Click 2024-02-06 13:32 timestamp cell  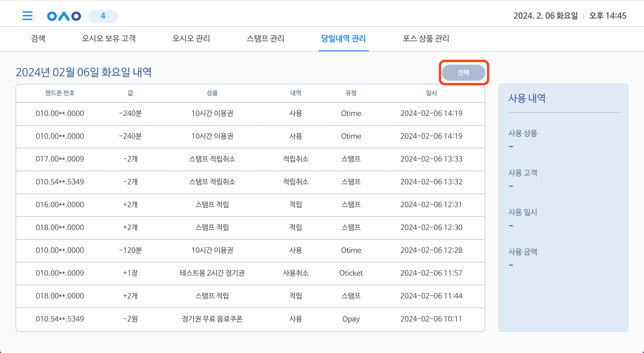pos(431,182)
